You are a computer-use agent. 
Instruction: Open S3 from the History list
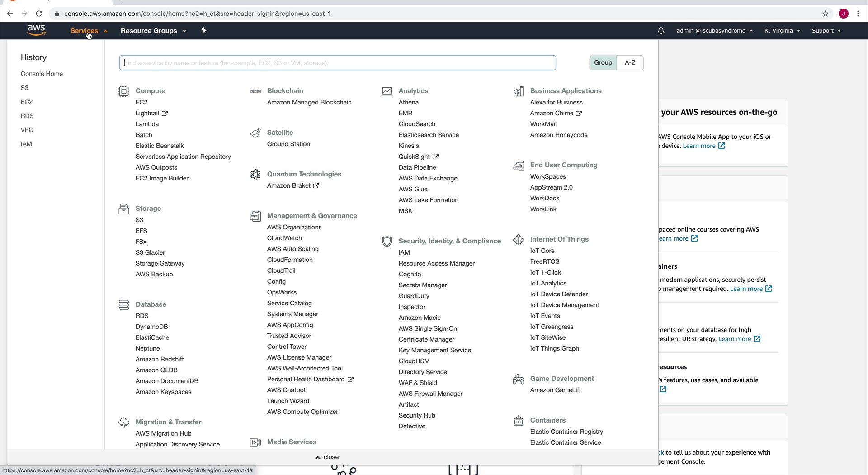(x=24, y=88)
